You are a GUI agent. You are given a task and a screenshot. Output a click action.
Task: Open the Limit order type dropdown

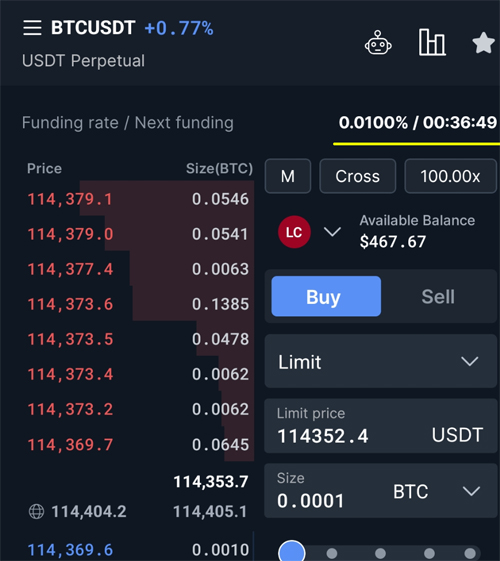(381, 361)
